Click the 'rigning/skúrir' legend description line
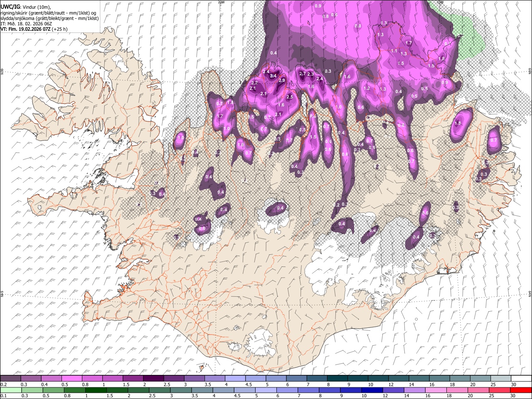The image size is (532, 399). [48, 13]
